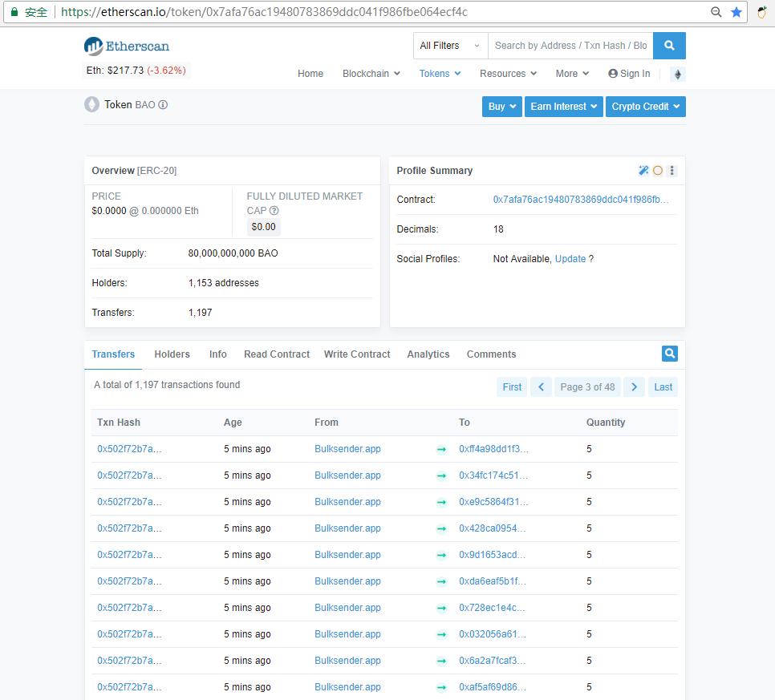Go to the Home menu item

tap(310, 74)
